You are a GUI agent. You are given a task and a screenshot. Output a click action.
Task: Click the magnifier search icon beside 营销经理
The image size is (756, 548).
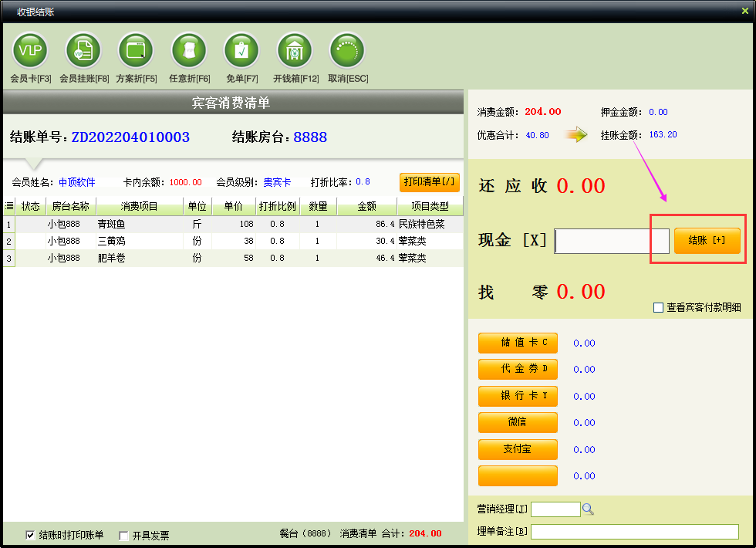tap(588, 509)
